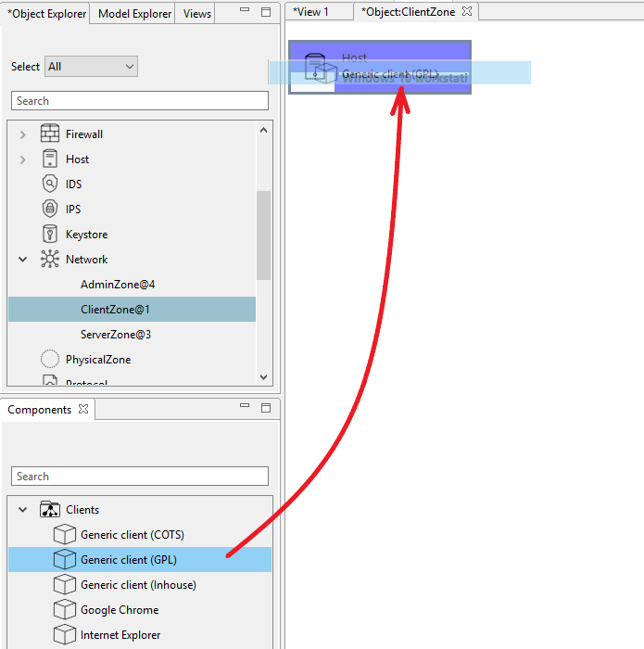Minimize the Object Explorer panel
Screen dimensions: 644x649
245,10
